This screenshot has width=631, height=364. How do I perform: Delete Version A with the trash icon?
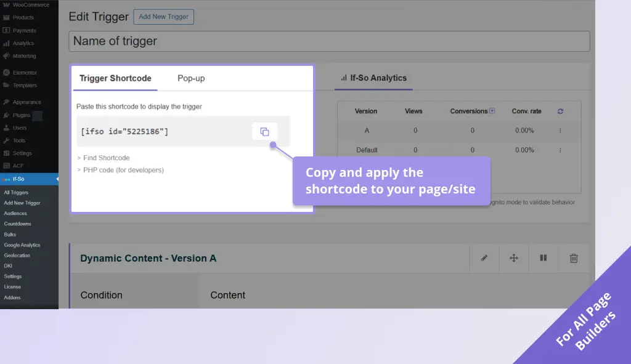click(x=574, y=258)
